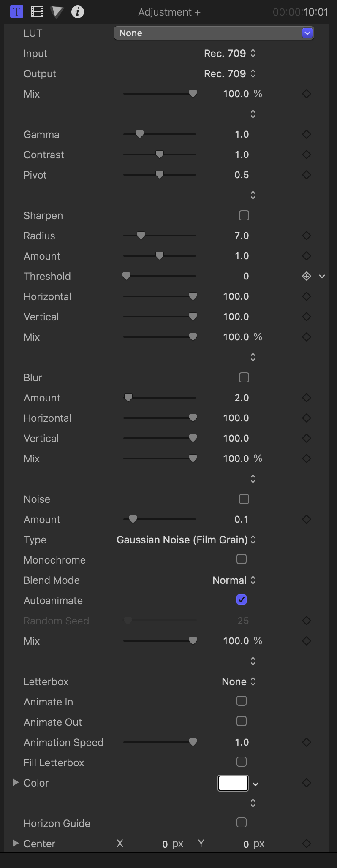Open Blend Mode popup set to Normal

(x=234, y=580)
